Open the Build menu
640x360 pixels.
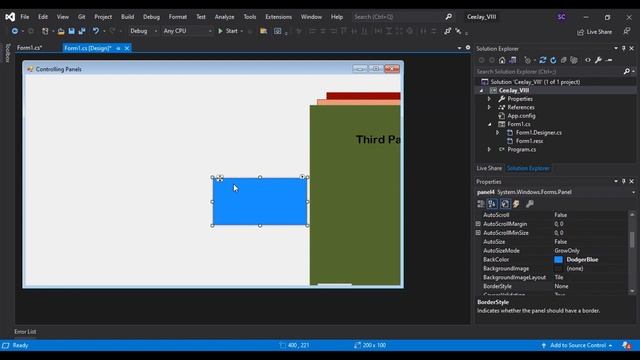(127, 17)
